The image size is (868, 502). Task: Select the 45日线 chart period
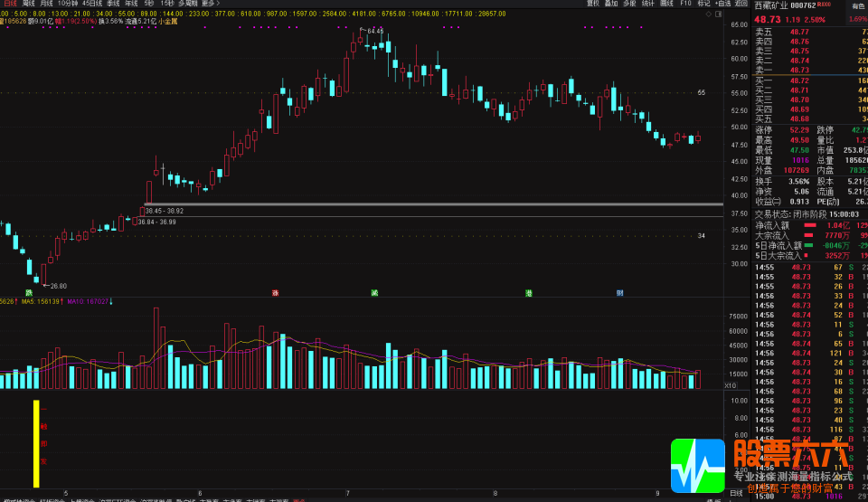click(x=92, y=4)
